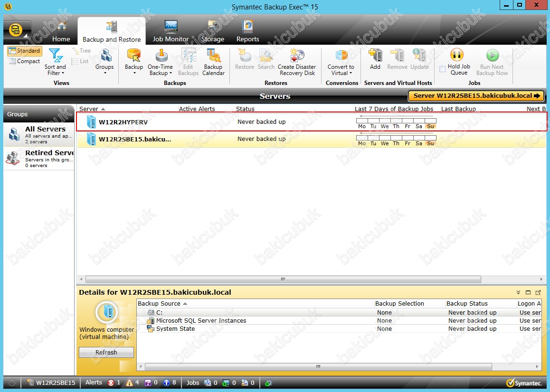Create Disaster Recovery Disk
This screenshot has width=550, height=392.
(x=297, y=62)
